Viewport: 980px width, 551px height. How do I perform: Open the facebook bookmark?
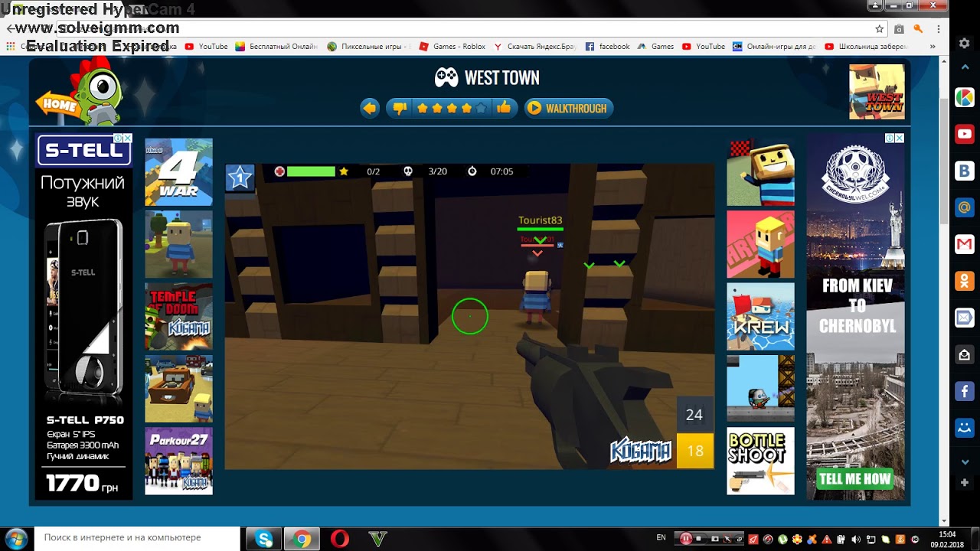click(x=608, y=47)
